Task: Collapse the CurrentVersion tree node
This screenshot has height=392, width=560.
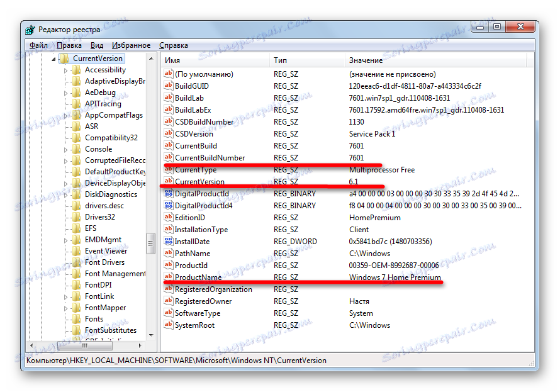Action: (53, 59)
